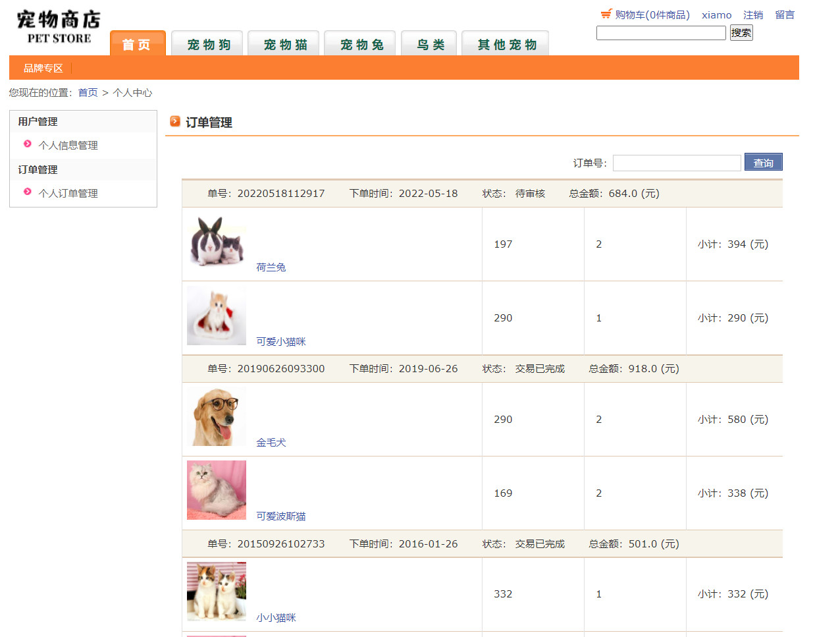Image resolution: width=840 pixels, height=637 pixels.
Task: Open the 鸟类 category tab
Action: [x=429, y=42]
